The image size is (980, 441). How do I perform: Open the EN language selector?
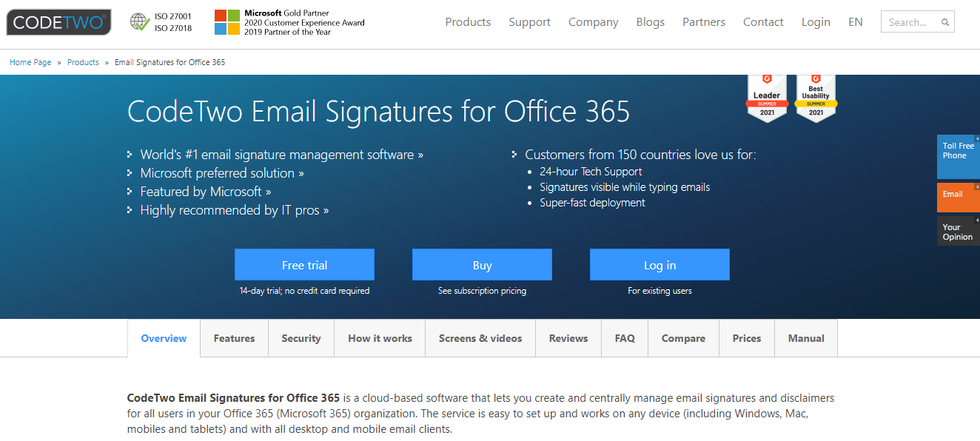pyautogui.click(x=856, y=22)
